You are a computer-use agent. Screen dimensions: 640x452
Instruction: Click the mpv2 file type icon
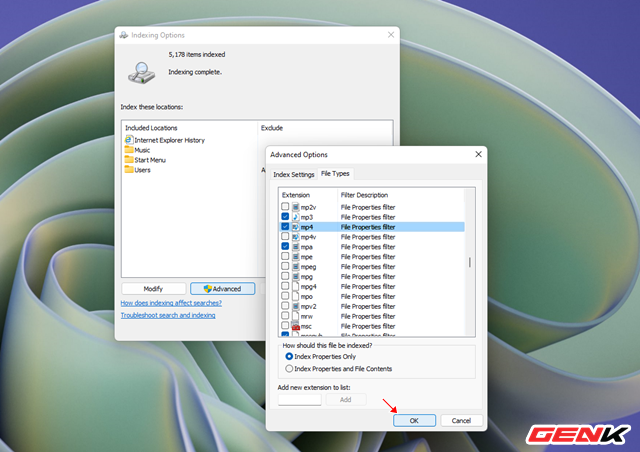click(x=296, y=306)
